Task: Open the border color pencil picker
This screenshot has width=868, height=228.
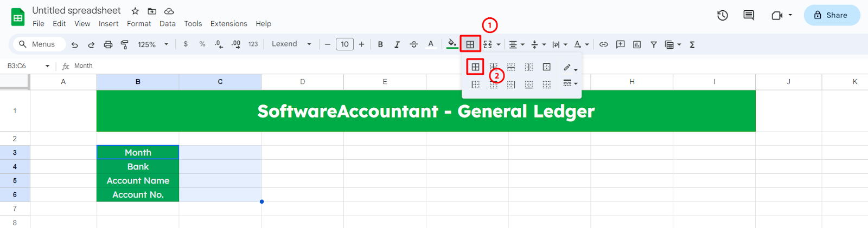Action: click(570, 67)
